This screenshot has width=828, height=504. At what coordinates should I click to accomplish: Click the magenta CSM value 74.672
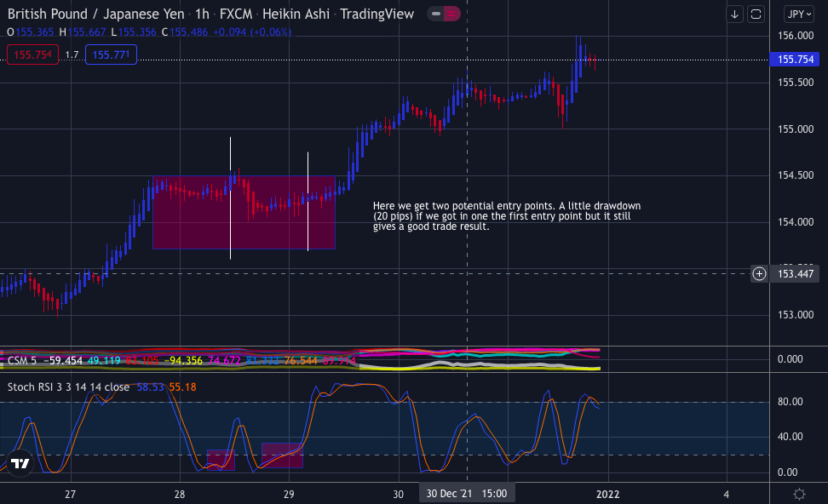224,360
